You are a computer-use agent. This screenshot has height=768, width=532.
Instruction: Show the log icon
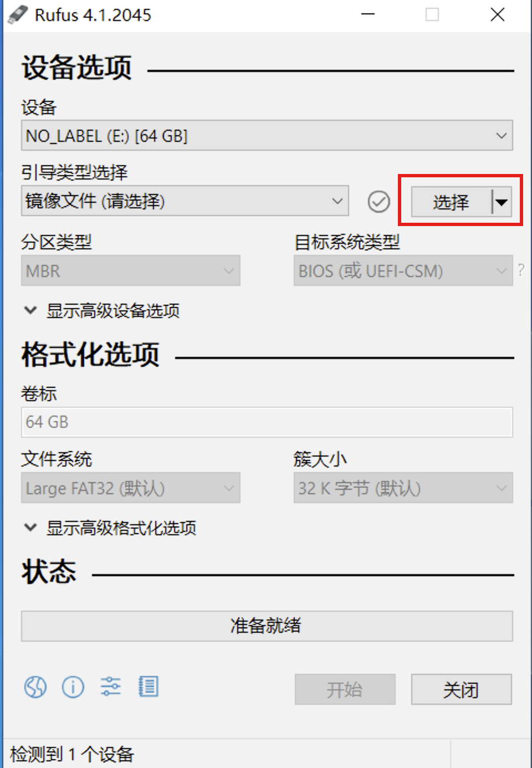pyautogui.click(x=148, y=687)
